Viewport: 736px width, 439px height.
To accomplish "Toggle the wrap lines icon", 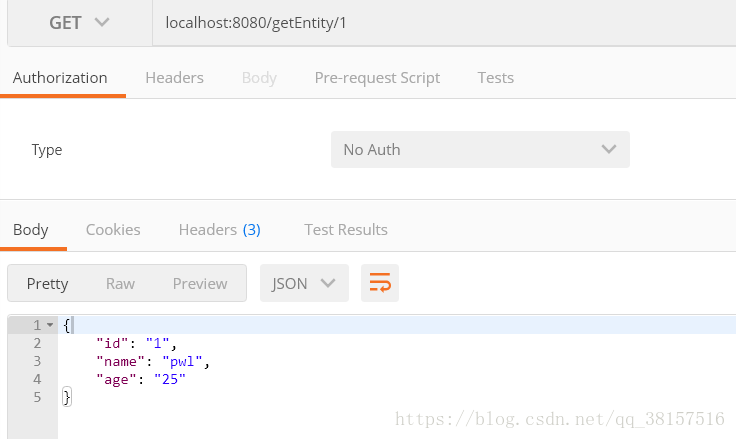I will coord(380,283).
